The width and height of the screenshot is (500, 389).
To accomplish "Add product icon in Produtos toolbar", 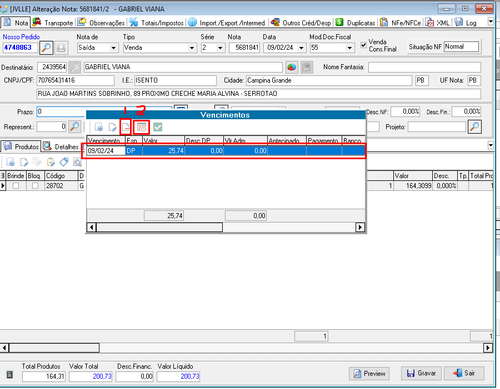I will point(11,162).
